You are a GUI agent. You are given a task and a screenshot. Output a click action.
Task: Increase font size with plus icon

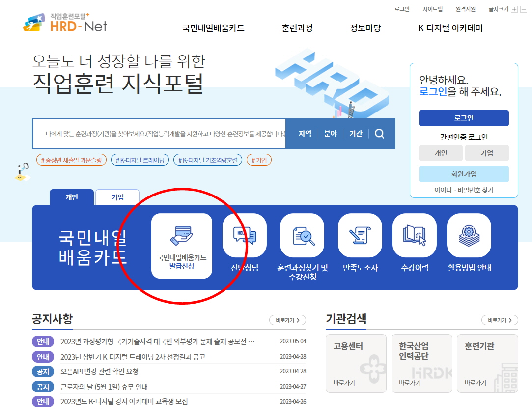514,9
